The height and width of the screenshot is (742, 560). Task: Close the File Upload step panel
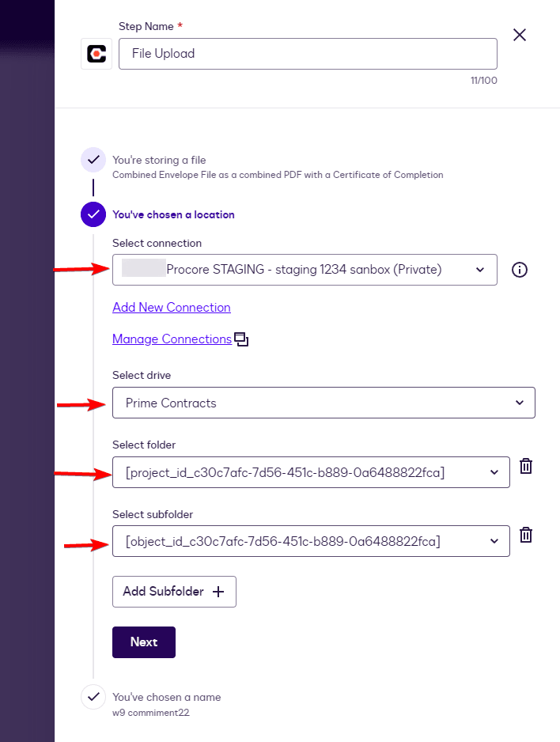520,35
